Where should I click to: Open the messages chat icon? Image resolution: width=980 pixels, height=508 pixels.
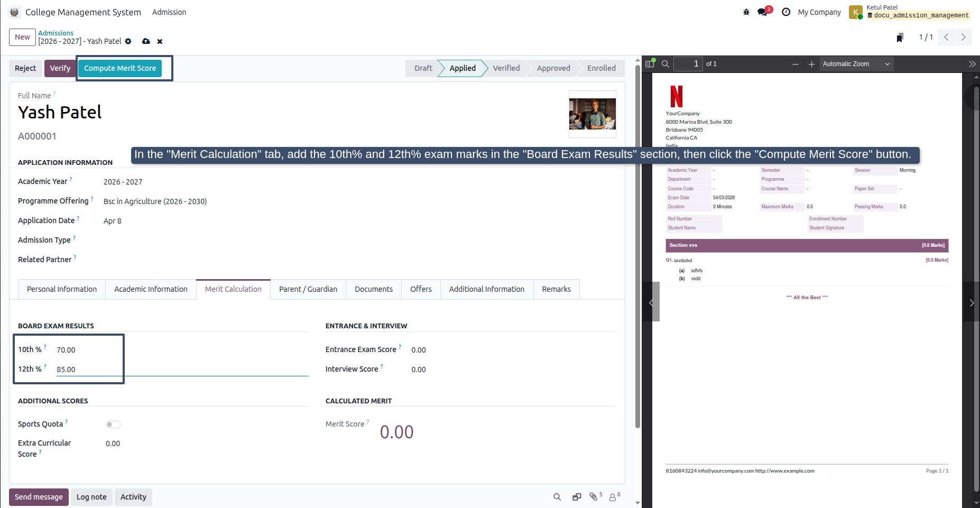click(x=763, y=12)
